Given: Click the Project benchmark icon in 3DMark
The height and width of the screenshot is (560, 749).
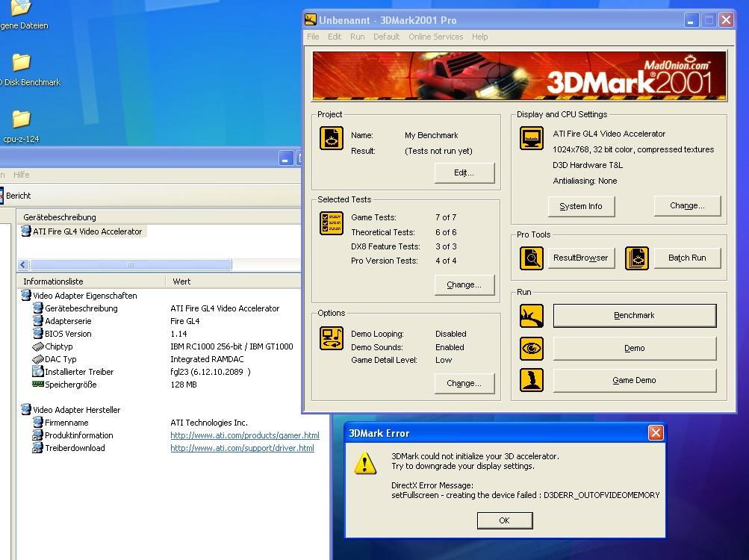Looking at the screenshot, I should pyautogui.click(x=331, y=138).
